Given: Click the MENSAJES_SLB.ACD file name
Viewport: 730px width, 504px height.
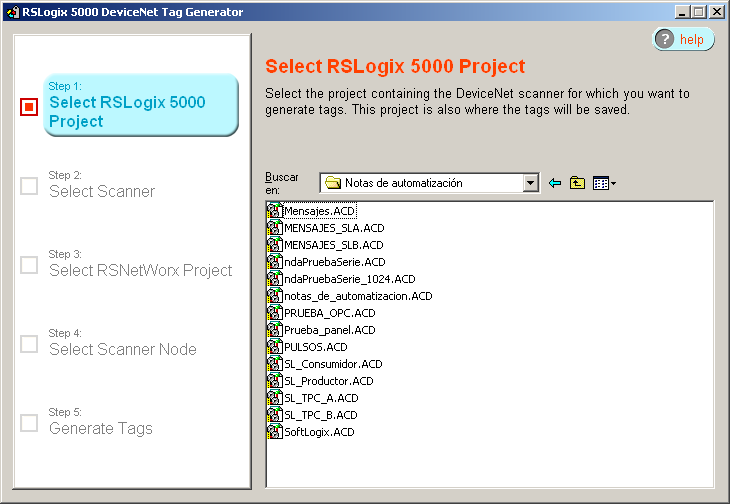Looking at the screenshot, I should (x=334, y=245).
